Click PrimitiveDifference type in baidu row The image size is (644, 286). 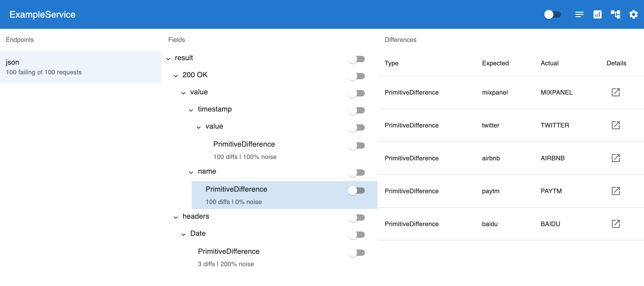412,224
